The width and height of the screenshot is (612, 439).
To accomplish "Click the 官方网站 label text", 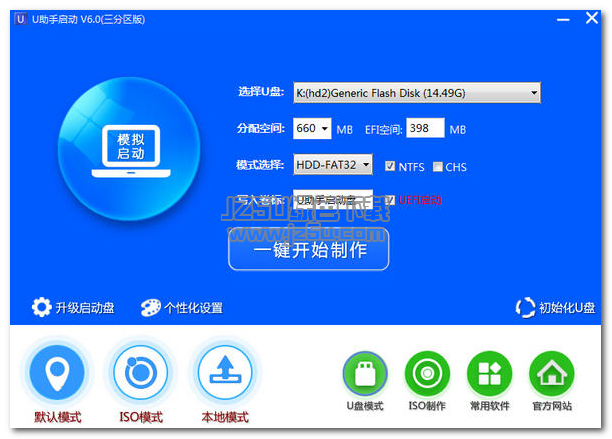I will click(x=552, y=406).
